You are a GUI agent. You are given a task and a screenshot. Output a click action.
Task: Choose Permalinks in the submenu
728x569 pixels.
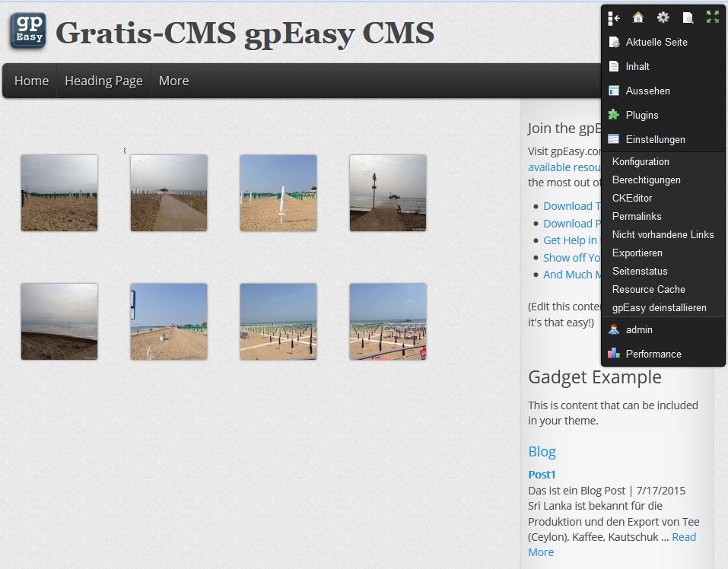(637, 216)
